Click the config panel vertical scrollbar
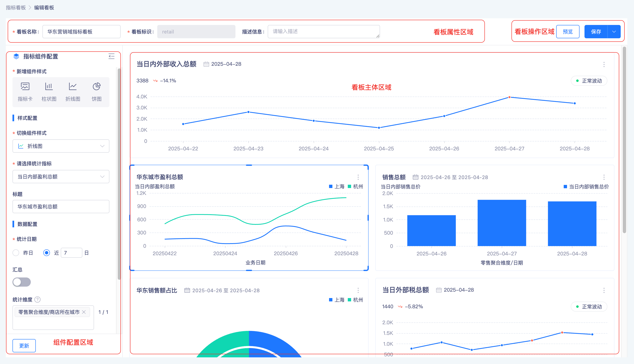 point(119,174)
